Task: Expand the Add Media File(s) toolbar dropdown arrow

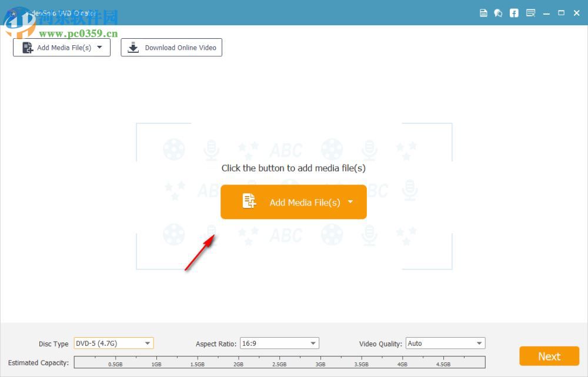Action: 100,48
